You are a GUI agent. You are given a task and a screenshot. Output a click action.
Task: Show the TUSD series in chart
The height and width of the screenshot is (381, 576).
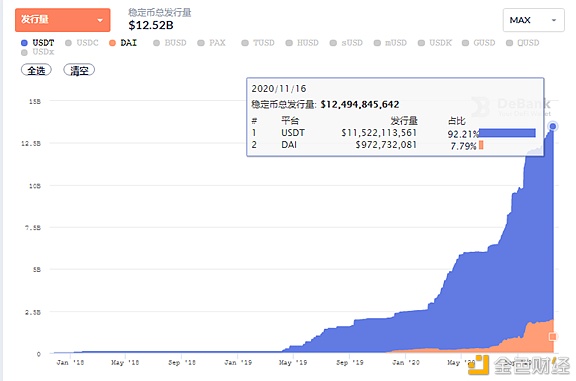pyautogui.click(x=258, y=43)
